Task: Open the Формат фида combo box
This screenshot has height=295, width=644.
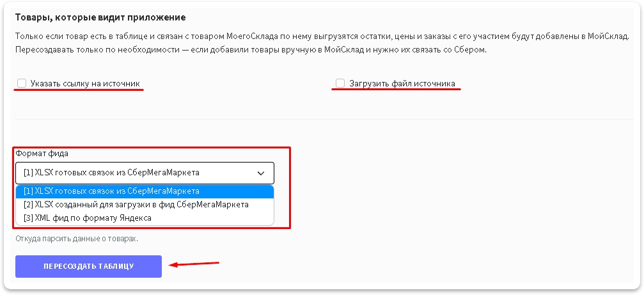Action: tap(145, 173)
